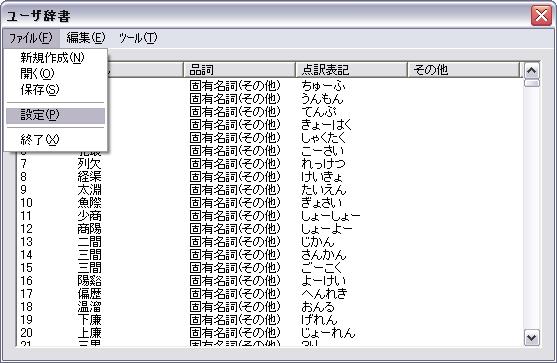This screenshot has height=363, width=557.
Task: Select row 11 word 少商
Action: pyautogui.click(x=90, y=216)
